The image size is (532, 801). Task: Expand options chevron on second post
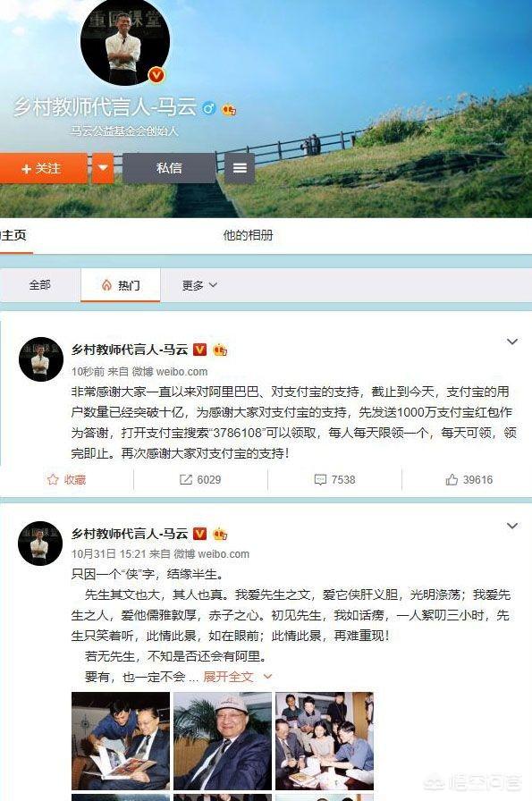512,527
